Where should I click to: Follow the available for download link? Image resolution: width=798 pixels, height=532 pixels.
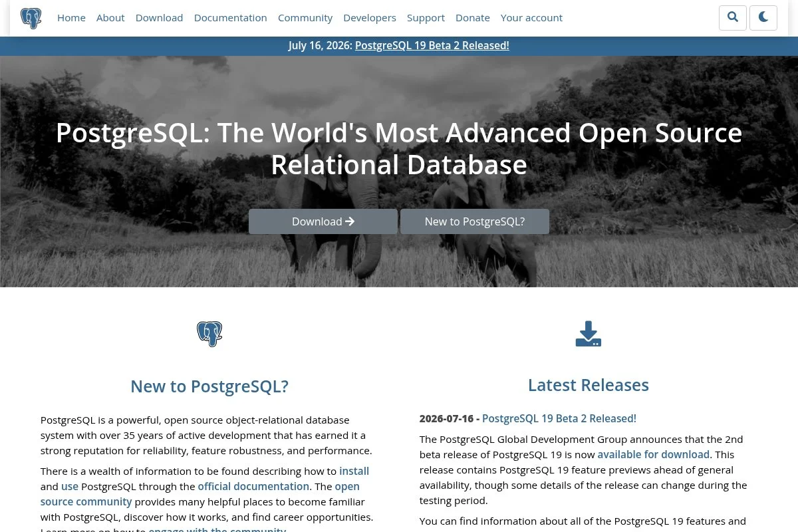654,455
